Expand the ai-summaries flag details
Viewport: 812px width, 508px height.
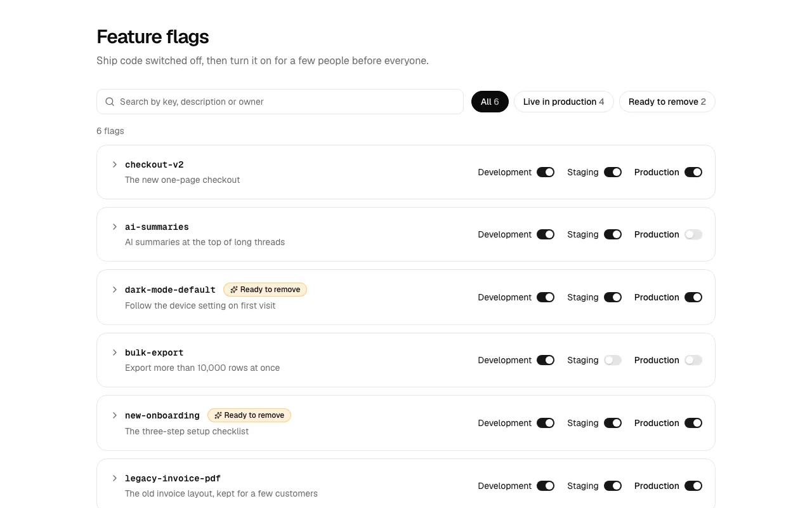click(x=115, y=227)
